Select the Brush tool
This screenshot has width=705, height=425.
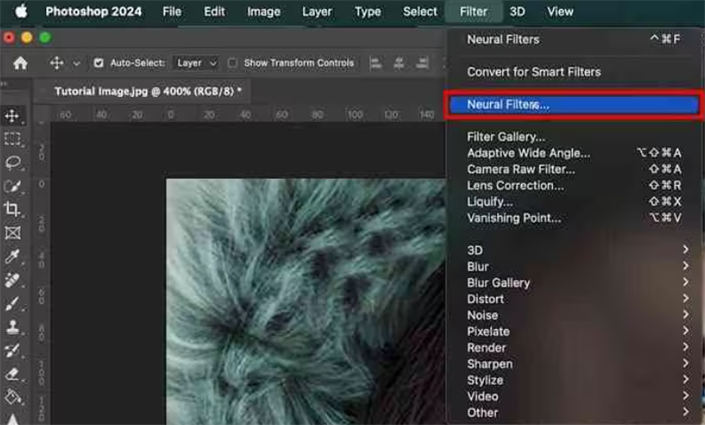click(12, 304)
